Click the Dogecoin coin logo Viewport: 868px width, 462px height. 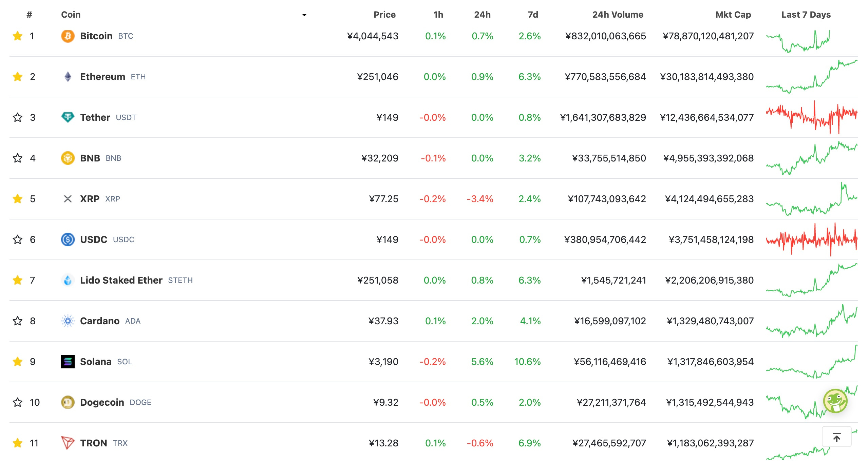68,402
